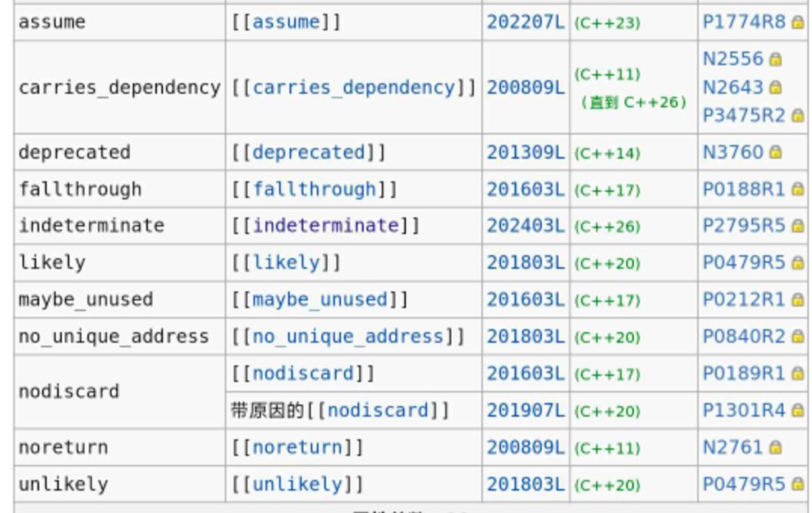Select the nodiscard token cell text
Image resolution: width=812 pixels, height=513 pixels.
click(69, 392)
